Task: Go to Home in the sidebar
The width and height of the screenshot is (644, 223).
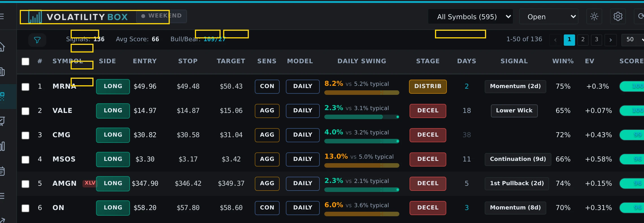Action: (x=2, y=47)
